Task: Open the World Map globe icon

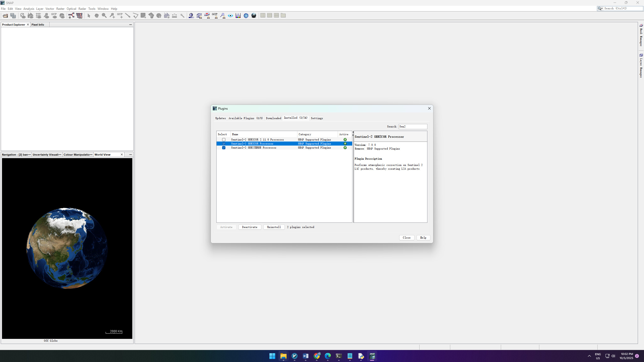Action: 246,16
